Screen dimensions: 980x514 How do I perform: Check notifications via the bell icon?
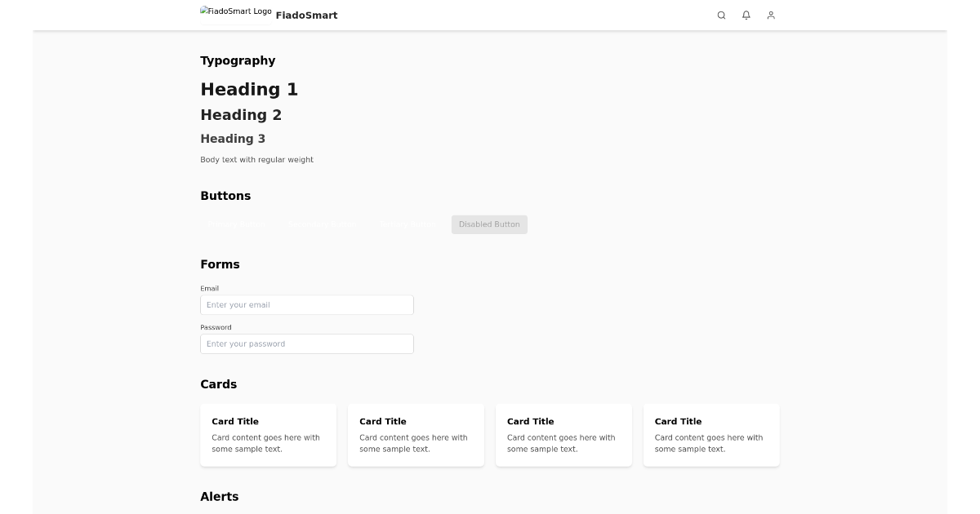tap(746, 15)
